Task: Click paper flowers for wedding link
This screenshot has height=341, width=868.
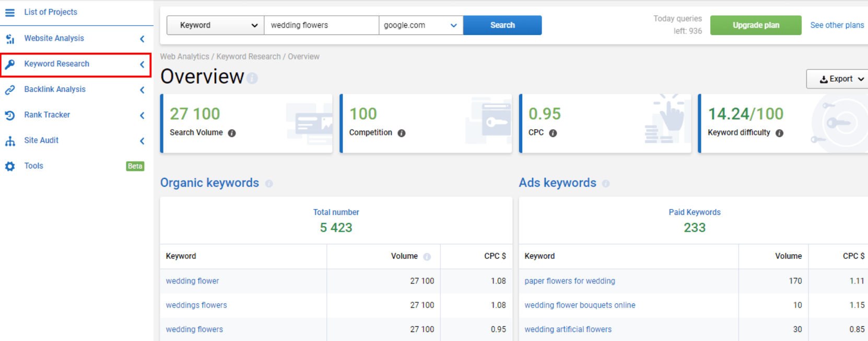Action: 570,281
